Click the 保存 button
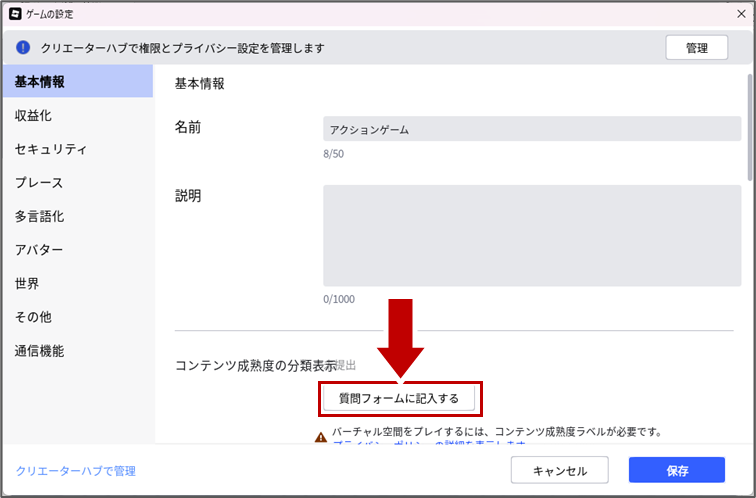 [677, 470]
